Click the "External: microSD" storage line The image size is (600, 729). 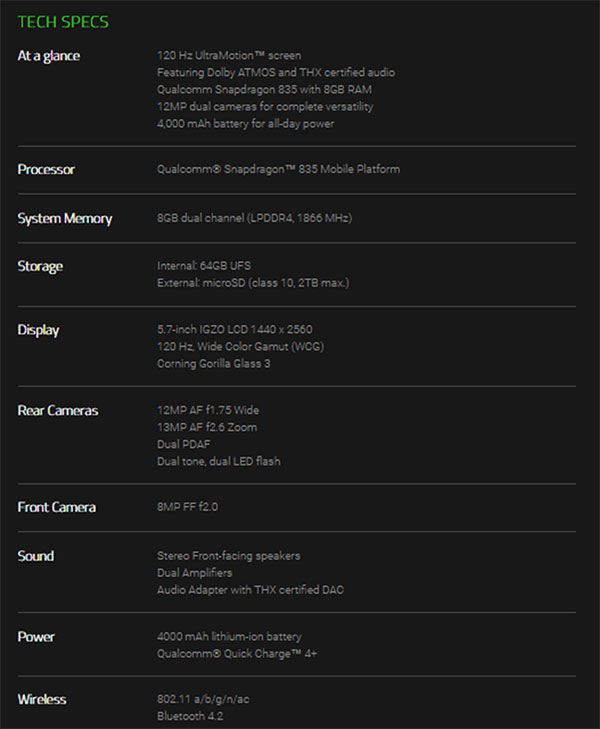[253, 283]
